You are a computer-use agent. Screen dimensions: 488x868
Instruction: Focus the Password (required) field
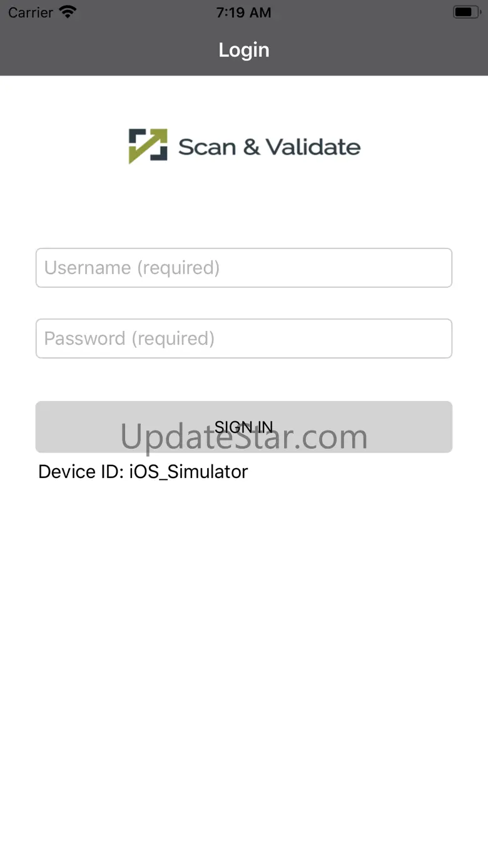[x=244, y=339]
